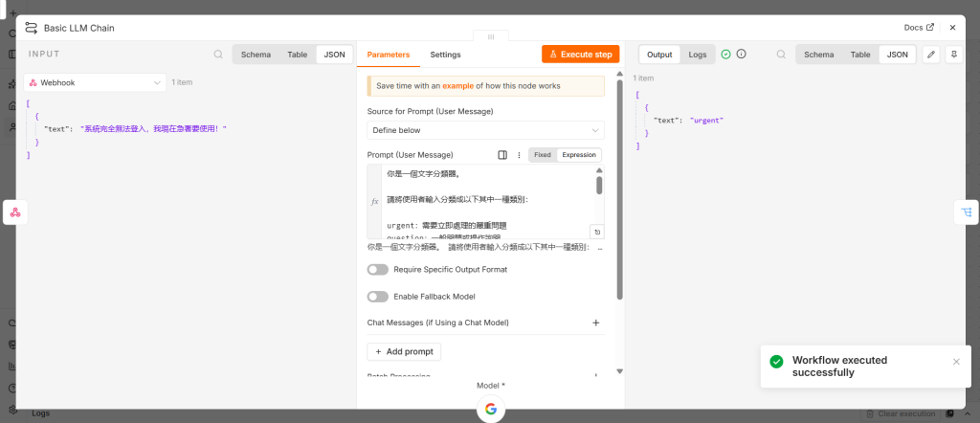Go to previous Webhook node icon on left edge

(x=15, y=212)
